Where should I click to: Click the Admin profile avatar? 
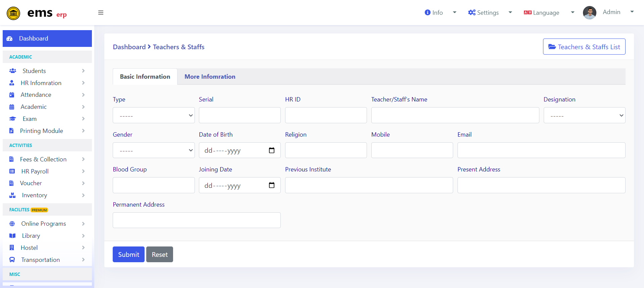click(x=589, y=13)
